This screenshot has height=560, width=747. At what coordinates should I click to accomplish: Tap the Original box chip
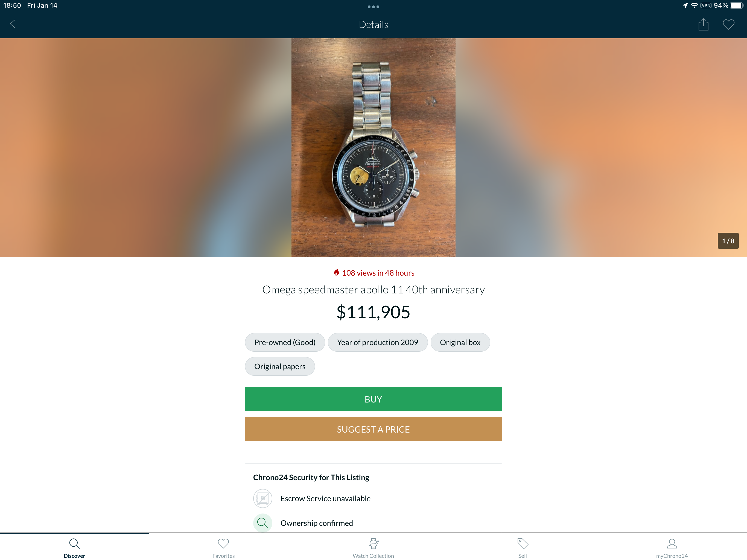460,342
